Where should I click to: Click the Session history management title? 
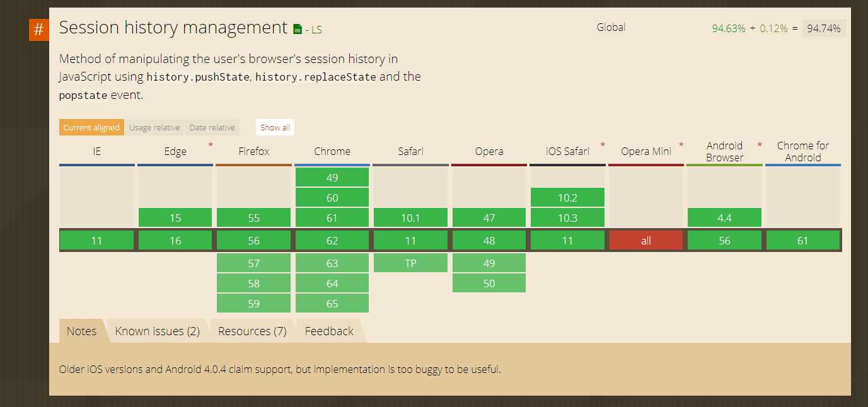tap(173, 28)
